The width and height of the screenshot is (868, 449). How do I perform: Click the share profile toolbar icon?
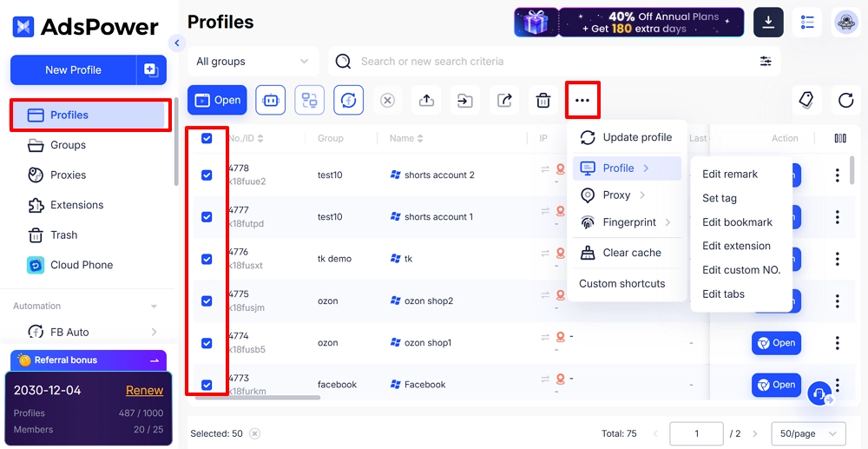click(504, 100)
